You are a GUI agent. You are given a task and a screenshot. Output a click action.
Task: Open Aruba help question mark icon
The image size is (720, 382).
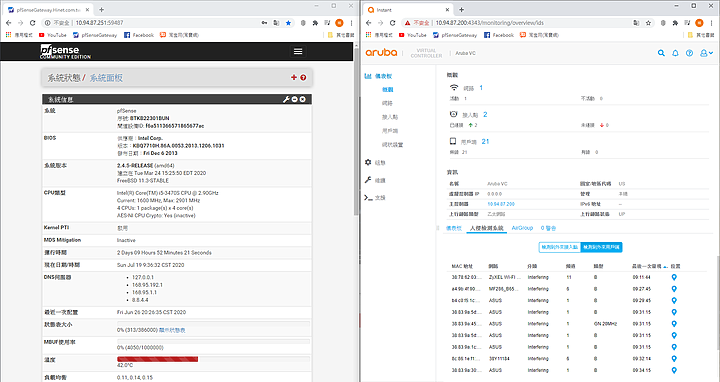click(x=689, y=53)
